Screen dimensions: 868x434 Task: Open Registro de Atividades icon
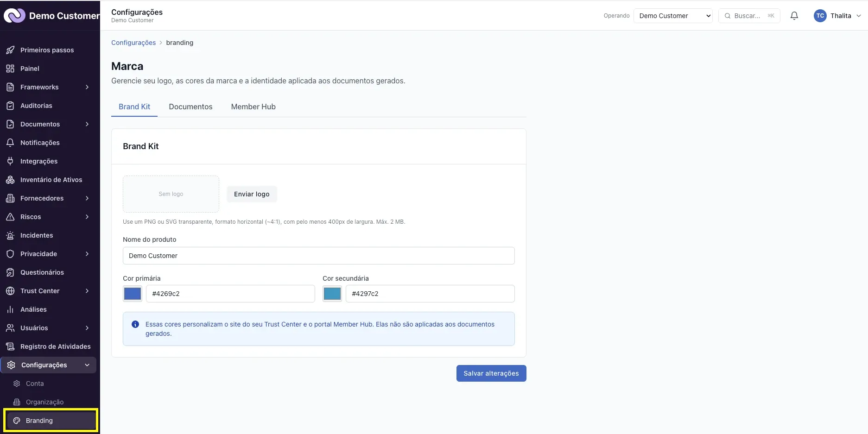pos(10,346)
